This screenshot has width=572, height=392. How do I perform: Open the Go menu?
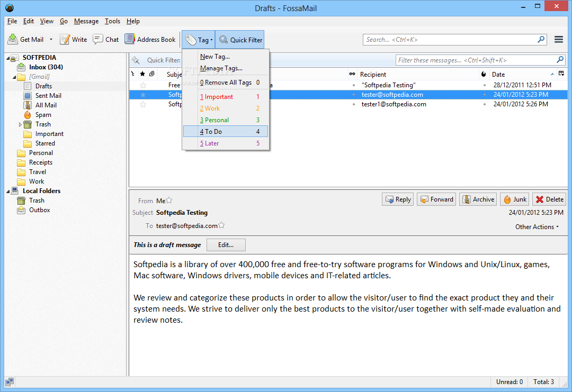pyautogui.click(x=64, y=21)
